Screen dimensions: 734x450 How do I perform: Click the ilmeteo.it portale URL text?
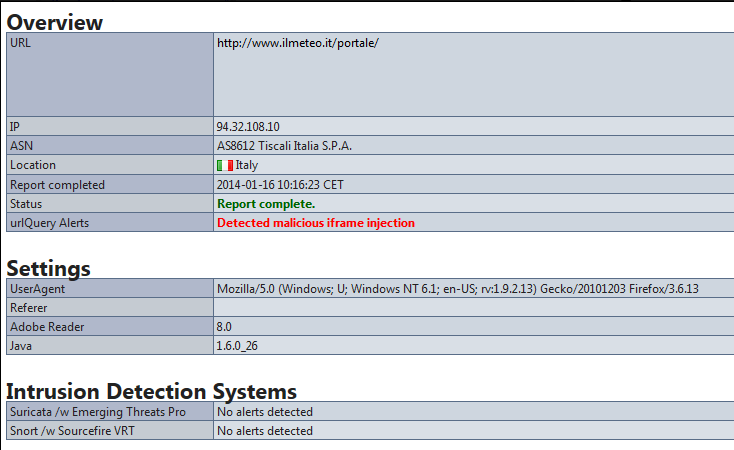pos(298,44)
